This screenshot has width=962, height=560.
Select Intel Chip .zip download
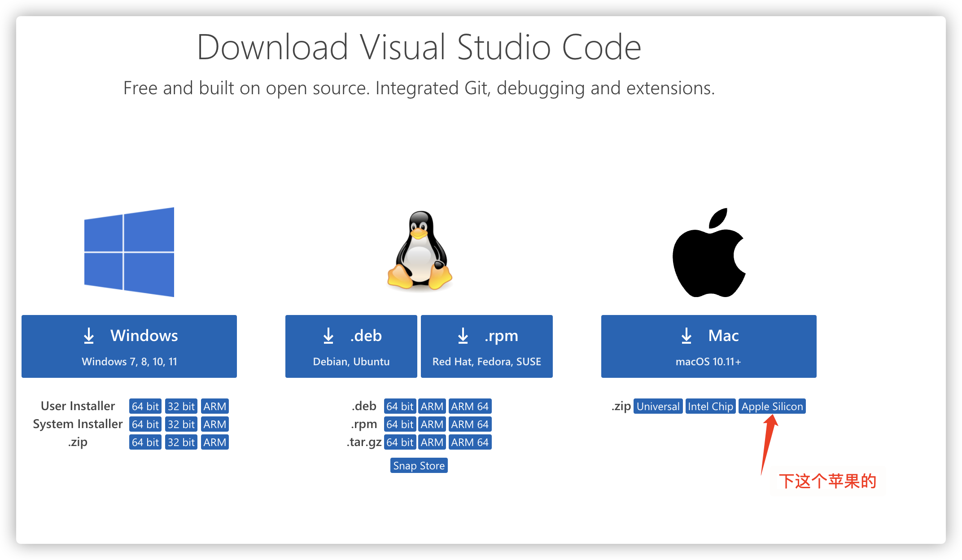pyautogui.click(x=710, y=407)
